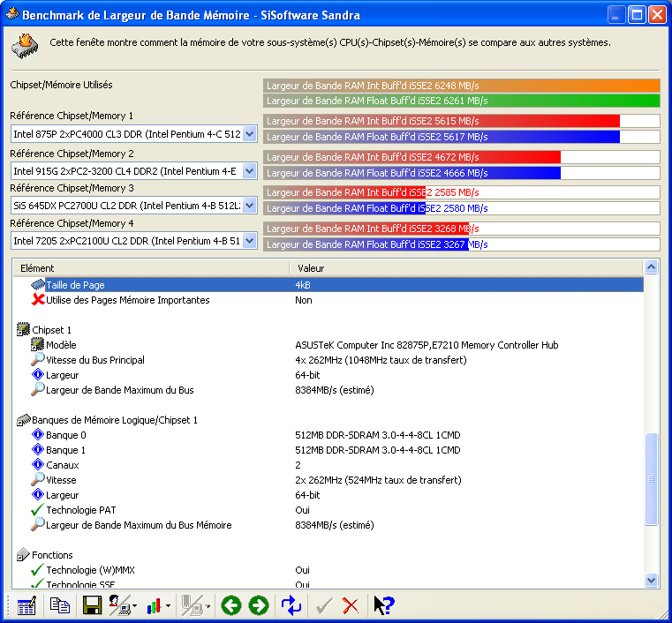
Task: Click the green RAM Float 6261 MB/s bar
Action: click(462, 101)
